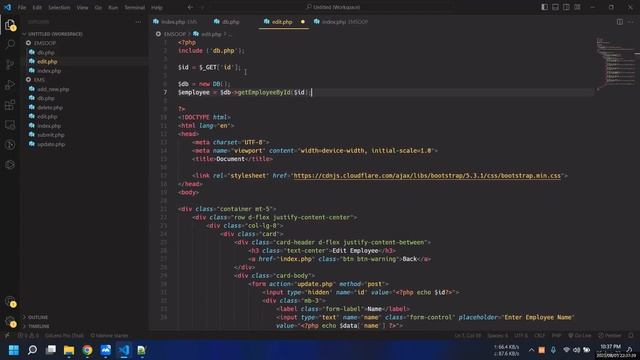Open submit.php in EMS folder

coord(50,135)
